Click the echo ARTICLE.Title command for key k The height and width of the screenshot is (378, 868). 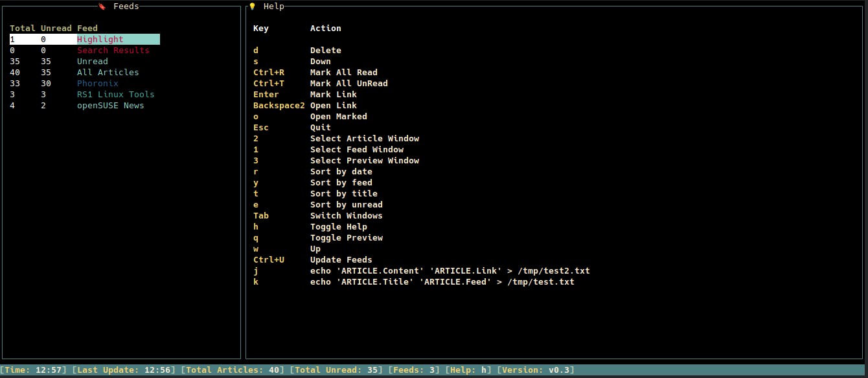[442, 282]
